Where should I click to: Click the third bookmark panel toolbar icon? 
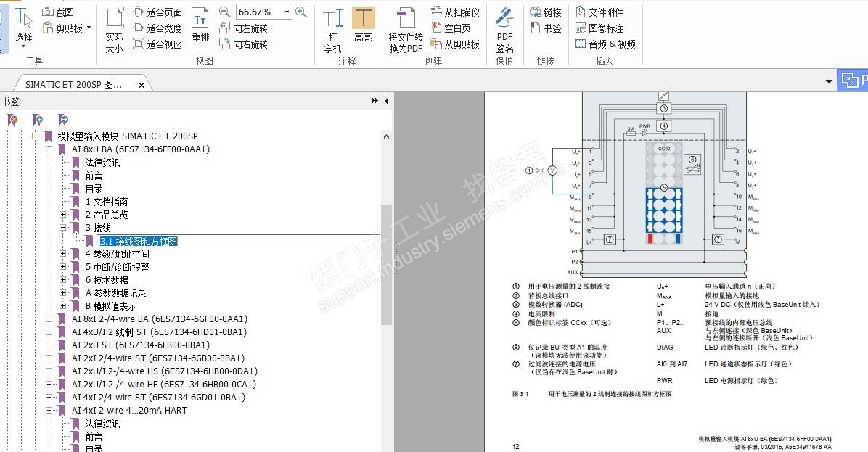(x=63, y=119)
